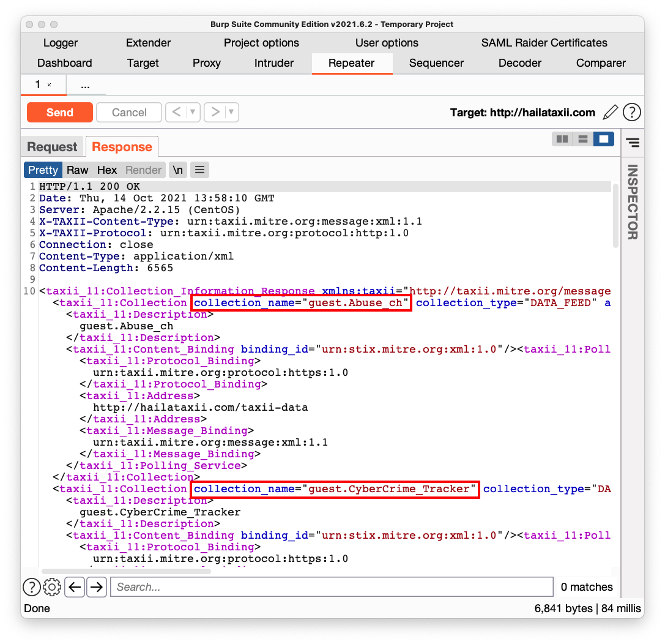Screen dimensions: 665x644
Task: Open search help question mark icon
Action: tap(32, 587)
